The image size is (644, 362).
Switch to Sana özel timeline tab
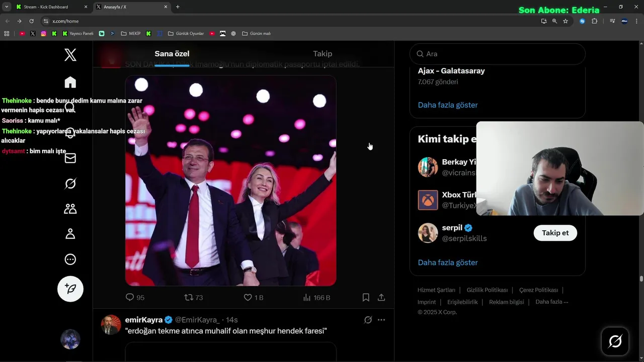[x=172, y=54]
